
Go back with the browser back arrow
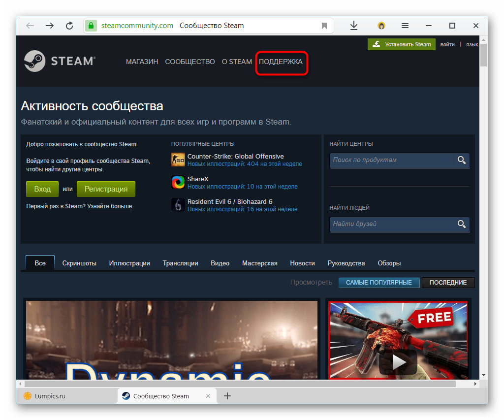point(30,26)
